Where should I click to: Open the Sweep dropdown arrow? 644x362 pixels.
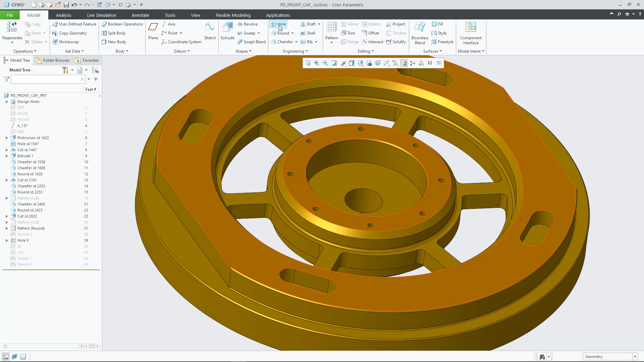(259, 33)
